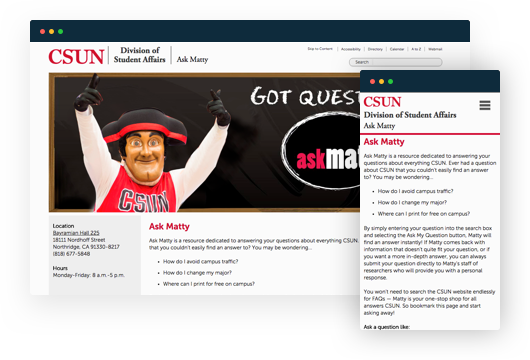
Task: Click the Search button label
Action: click(x=362, y=62)
